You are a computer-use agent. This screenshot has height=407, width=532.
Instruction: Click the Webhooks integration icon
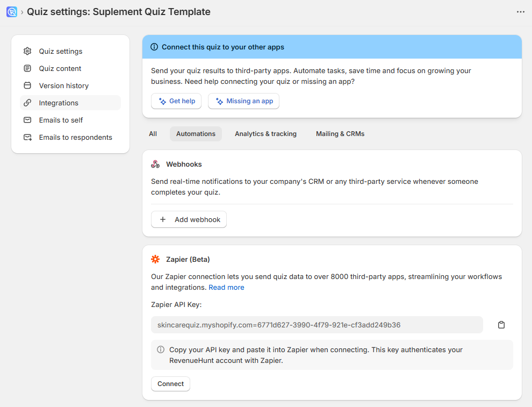155,163
